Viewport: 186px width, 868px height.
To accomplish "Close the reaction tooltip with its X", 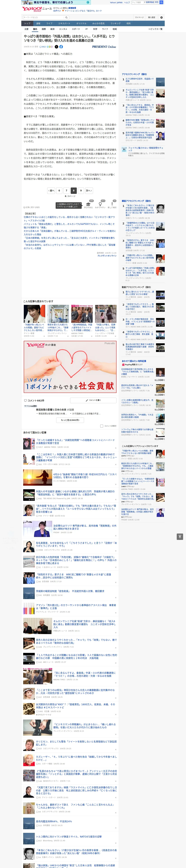I will [x=81, y=204].
